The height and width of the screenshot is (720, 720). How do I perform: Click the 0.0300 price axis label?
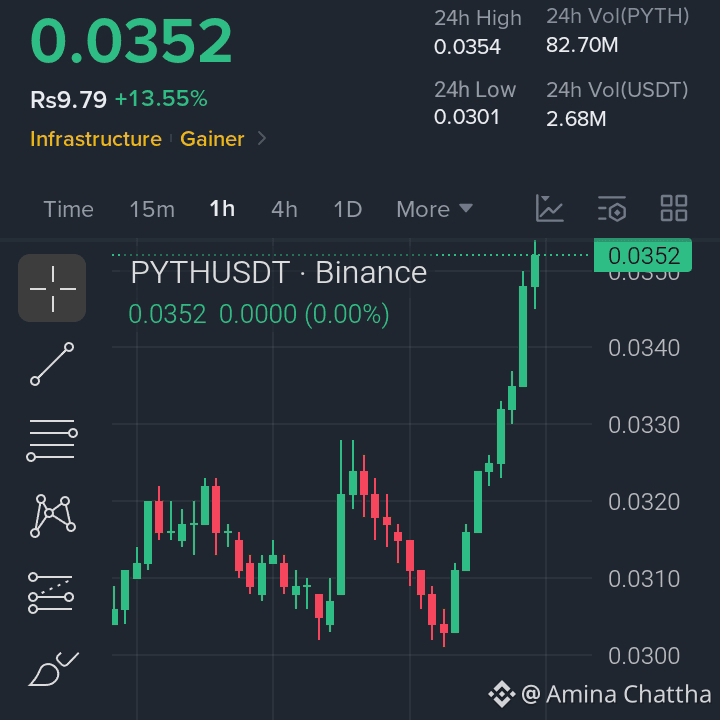(x=644, y=656)
